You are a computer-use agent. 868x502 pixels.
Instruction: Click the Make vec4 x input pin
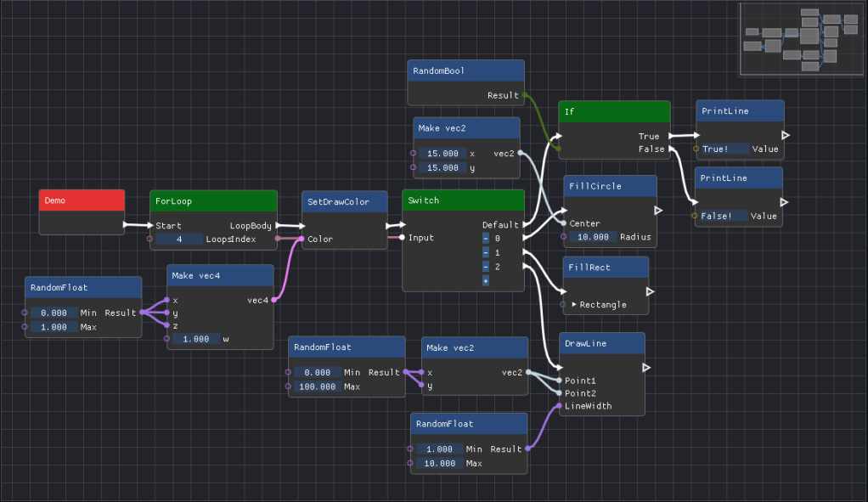click(x=166, y=300)
